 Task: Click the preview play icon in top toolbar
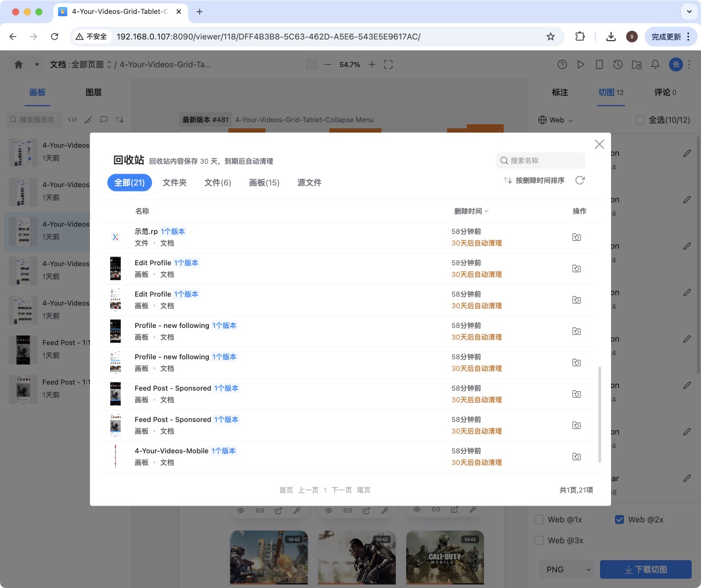tap(581, 64)
